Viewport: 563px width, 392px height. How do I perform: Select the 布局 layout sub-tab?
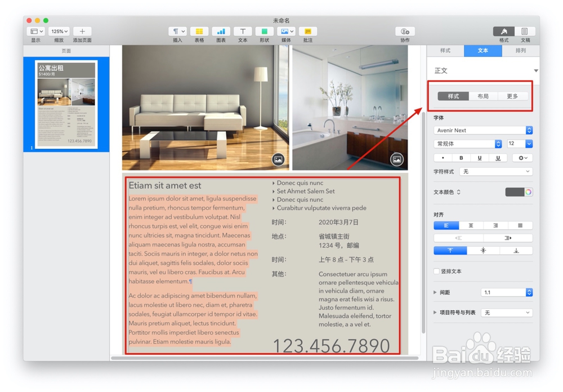coord(483,96)
